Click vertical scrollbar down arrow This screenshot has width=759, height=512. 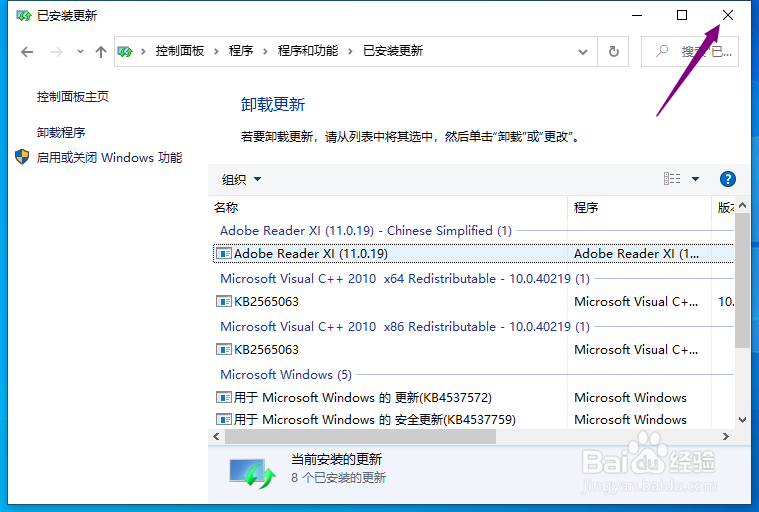click(x=742, y=420)
